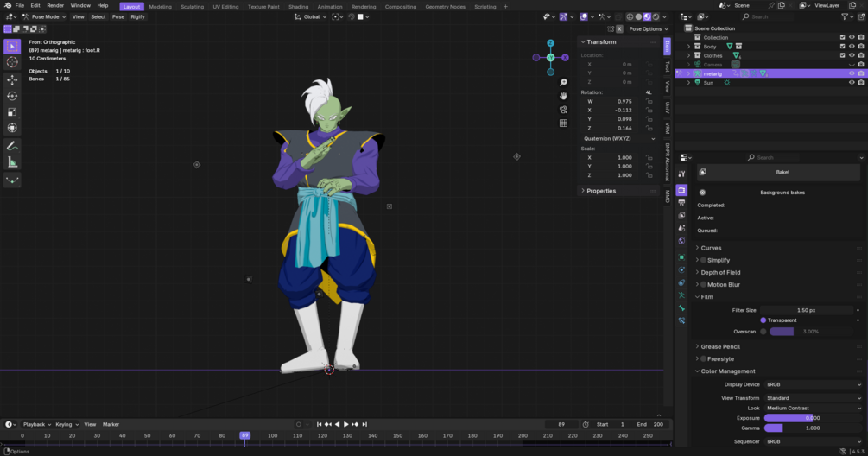The width and height of the screenshot is (868, 456).
Task: Open the timeline Keying menu
Action: [x=66, y=424]
